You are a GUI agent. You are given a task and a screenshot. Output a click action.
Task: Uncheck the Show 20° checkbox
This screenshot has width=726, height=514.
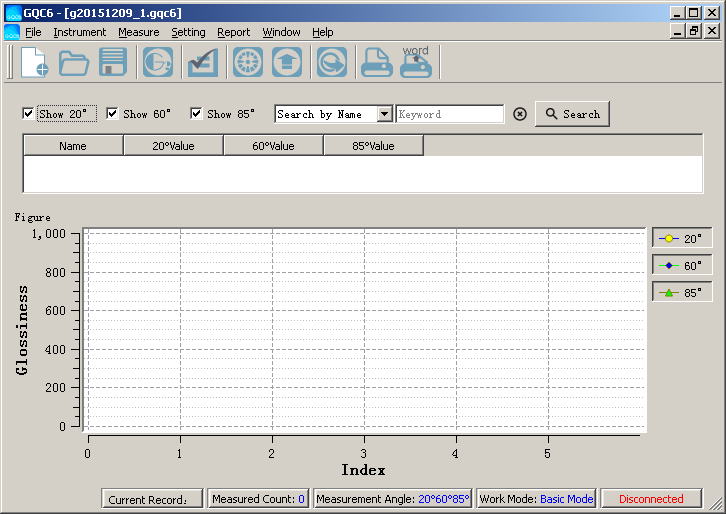point(28,114)
